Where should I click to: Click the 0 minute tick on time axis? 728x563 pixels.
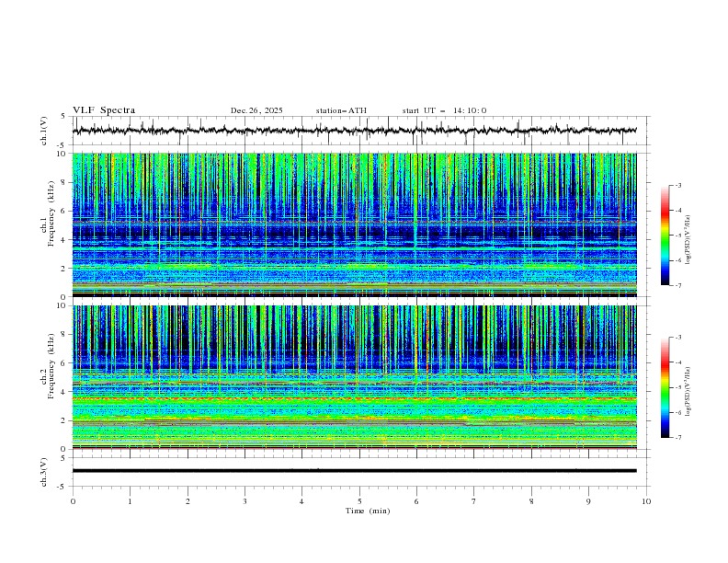pos(73,501)
